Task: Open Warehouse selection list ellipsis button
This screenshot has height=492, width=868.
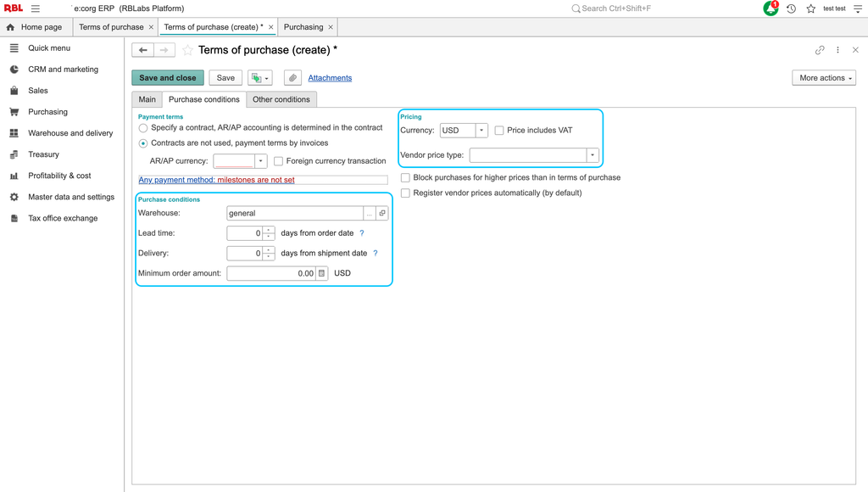Action: [x=370, y=213]
